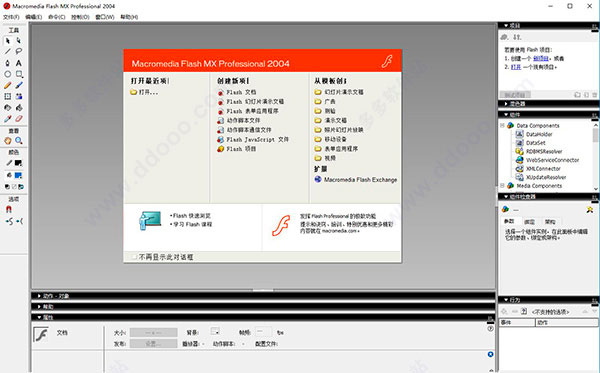Select the Eyedropper tool
600x373 pixels.
tap(7, 119)
